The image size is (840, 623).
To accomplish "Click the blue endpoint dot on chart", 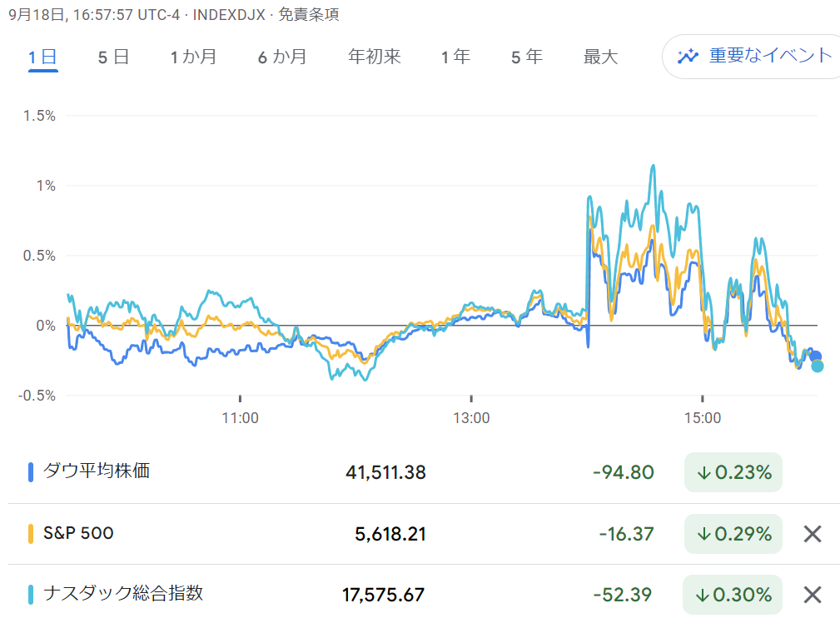I will tap(815, 356).
